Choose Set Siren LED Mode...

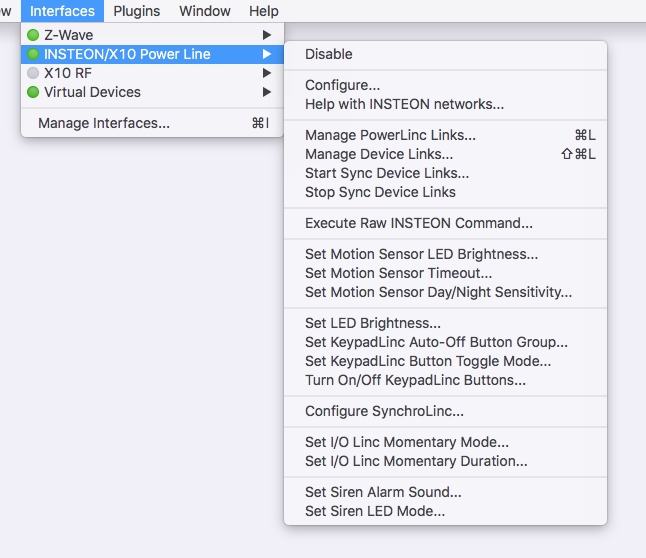(x=445, y=511)
